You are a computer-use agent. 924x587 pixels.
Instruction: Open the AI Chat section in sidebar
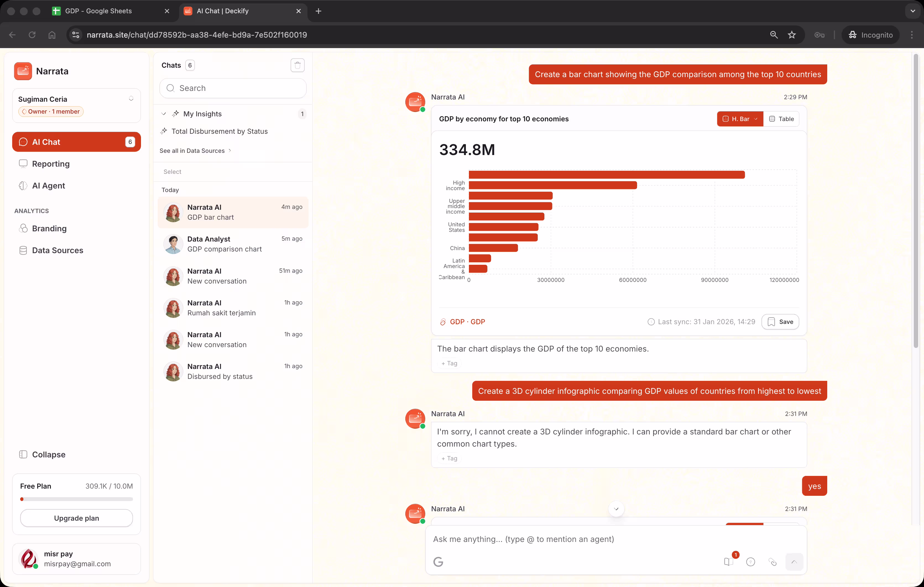click(x=76, y=141)
